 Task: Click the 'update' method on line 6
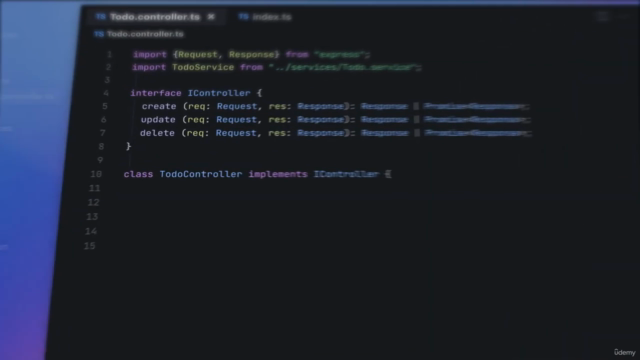(x=158, y=120)
